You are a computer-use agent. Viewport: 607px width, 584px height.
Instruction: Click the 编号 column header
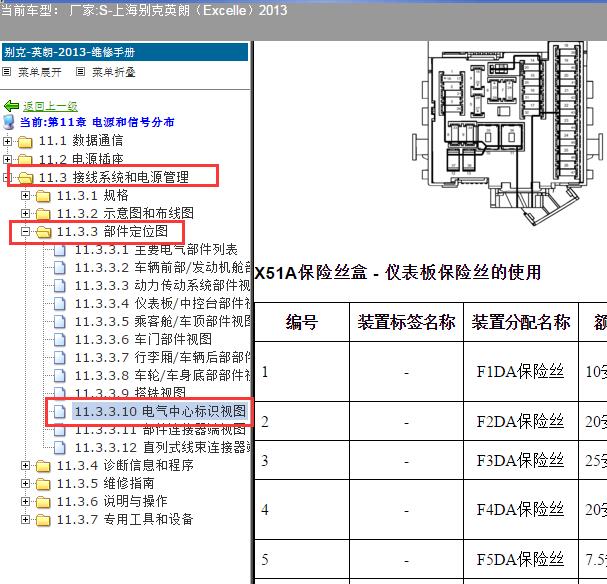[x=302, y=322]
